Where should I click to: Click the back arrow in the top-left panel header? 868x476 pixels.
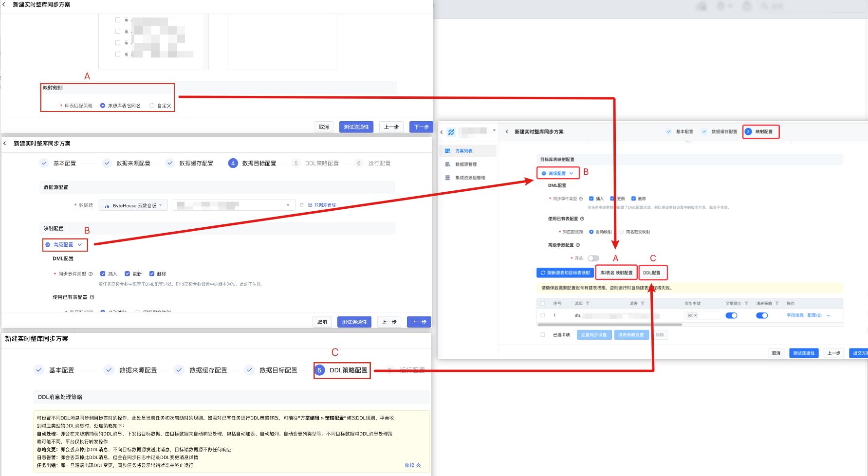click(x=4, y=4)
